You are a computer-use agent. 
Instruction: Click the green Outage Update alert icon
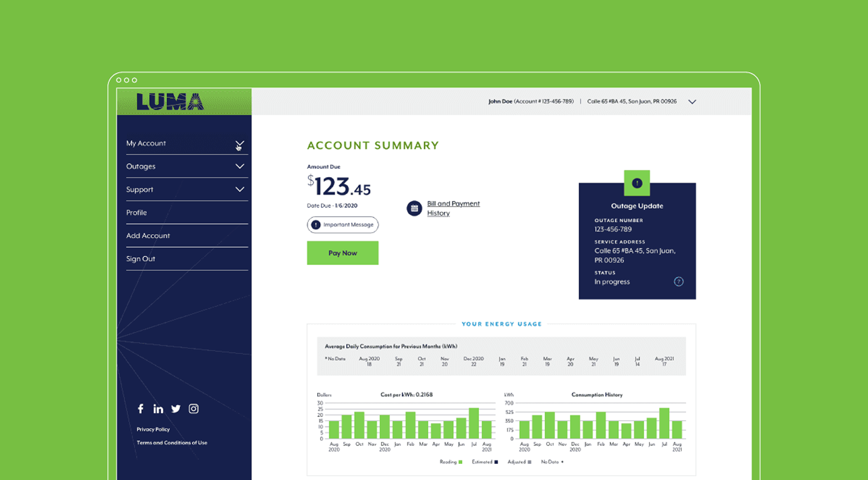tap(637, 183)
